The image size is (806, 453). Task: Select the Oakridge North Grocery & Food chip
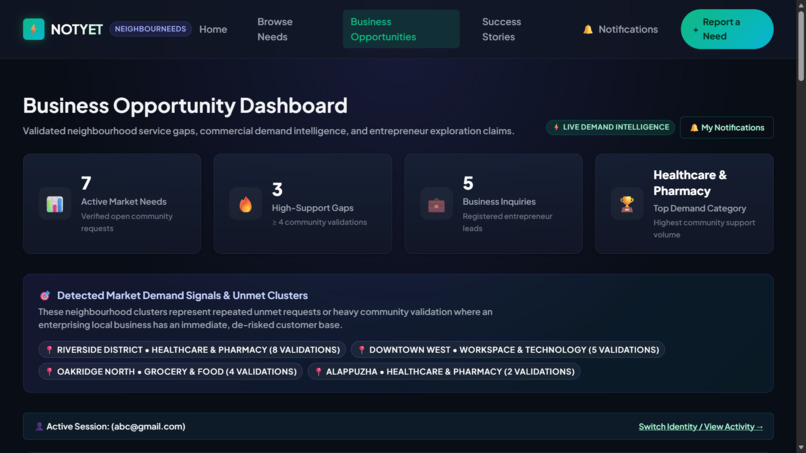[171, 372]
